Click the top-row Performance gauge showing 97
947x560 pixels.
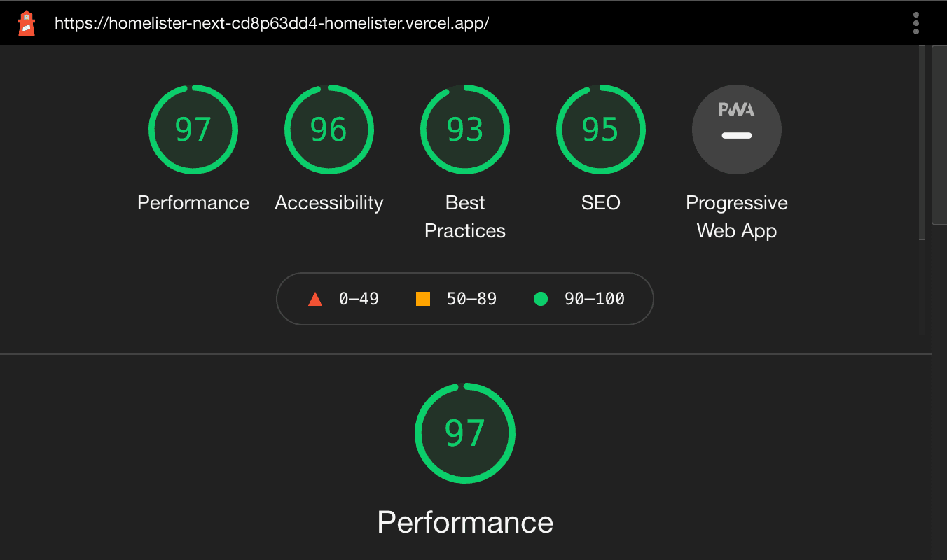193,129
